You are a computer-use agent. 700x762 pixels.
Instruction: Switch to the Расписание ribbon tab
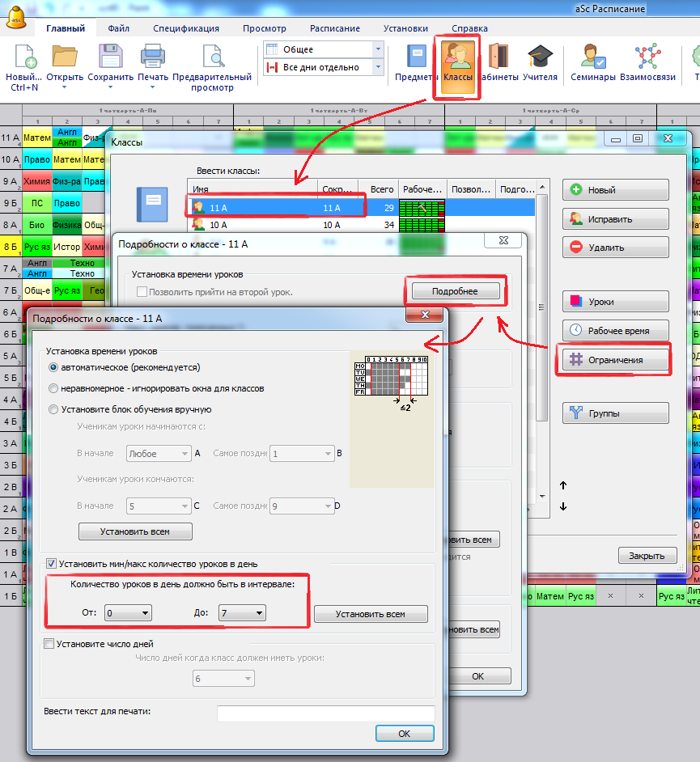(334, 28)
